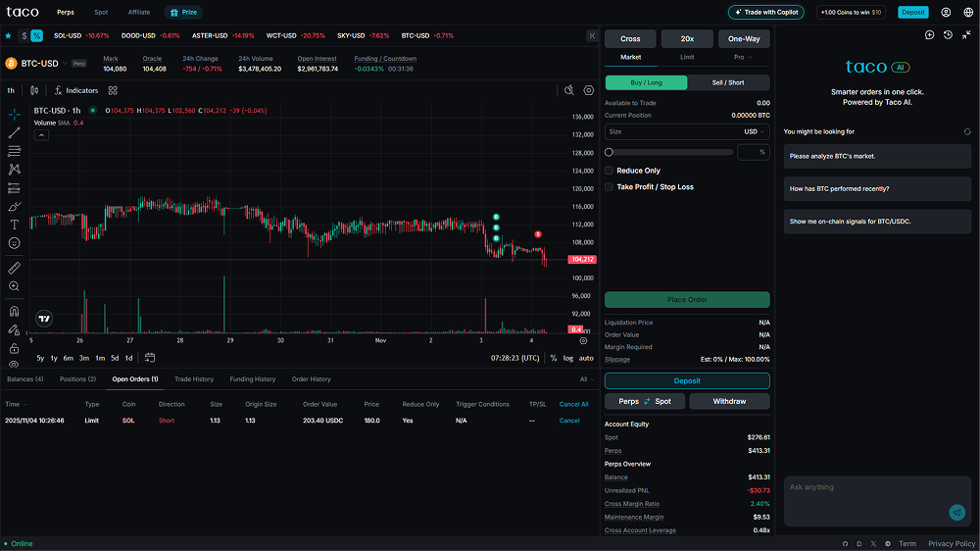
Task: Collapse the indicator legend arrow
Action: (x=41, y=135)
